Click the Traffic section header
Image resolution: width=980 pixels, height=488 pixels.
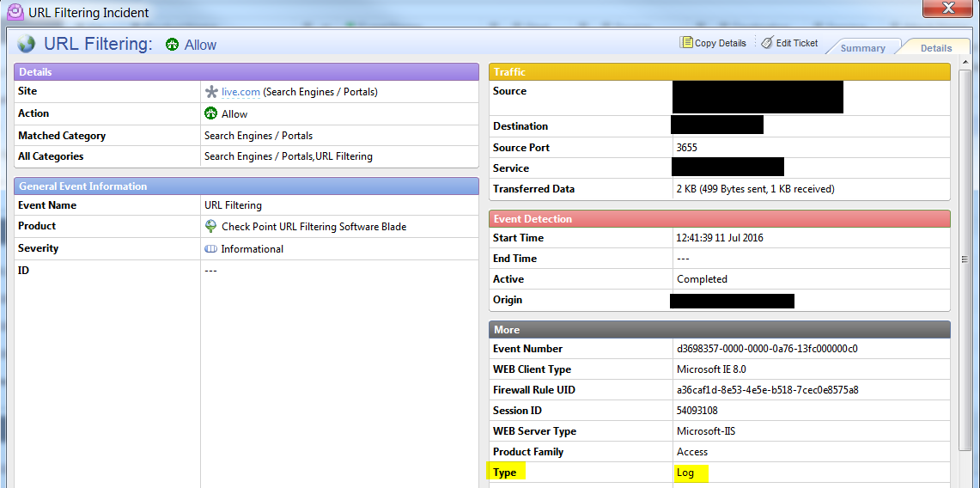click(720, 72)
